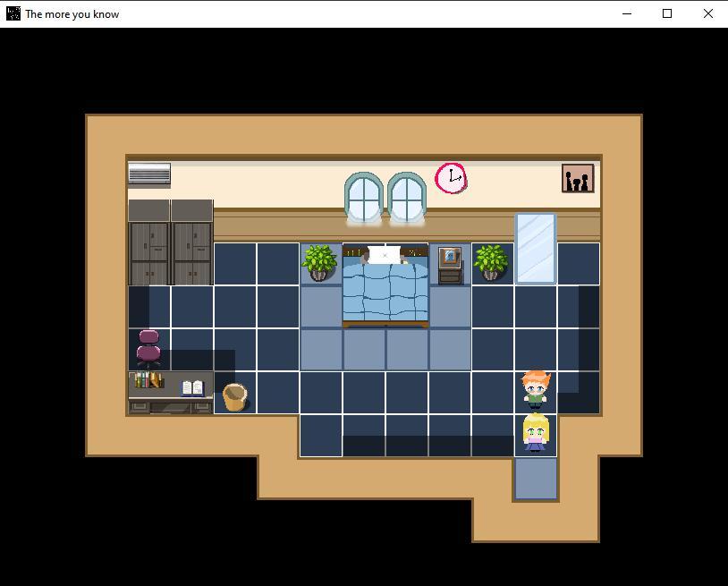Click the doorway tile below the blonde character
The width and height of the screenshot is (728, 586).
536,478
